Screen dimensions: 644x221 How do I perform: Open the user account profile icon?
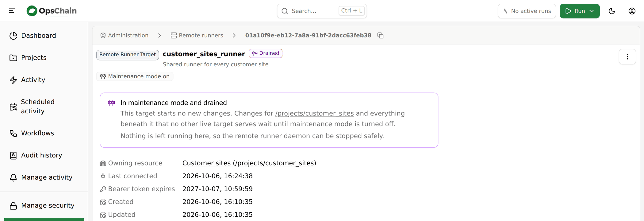point(632,11)
